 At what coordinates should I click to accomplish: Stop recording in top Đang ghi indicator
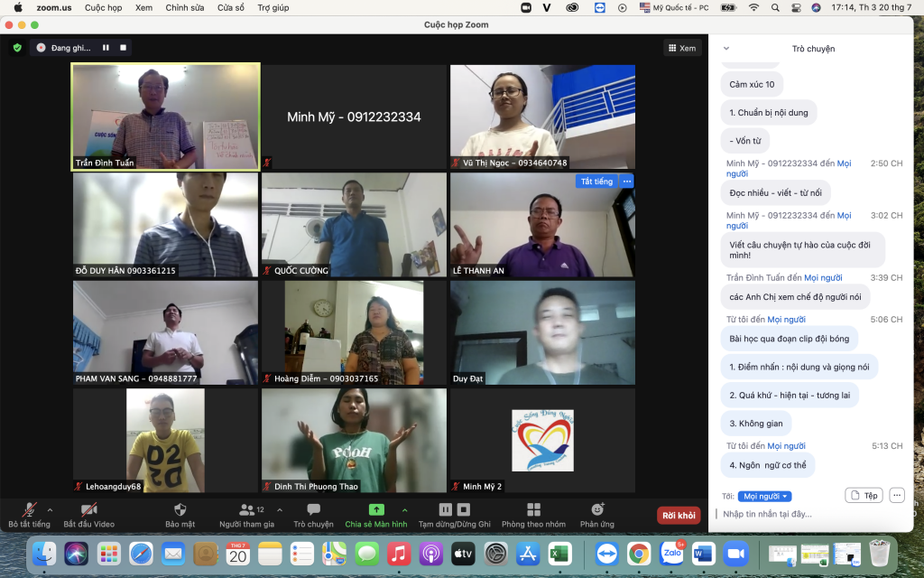point(123,48)
